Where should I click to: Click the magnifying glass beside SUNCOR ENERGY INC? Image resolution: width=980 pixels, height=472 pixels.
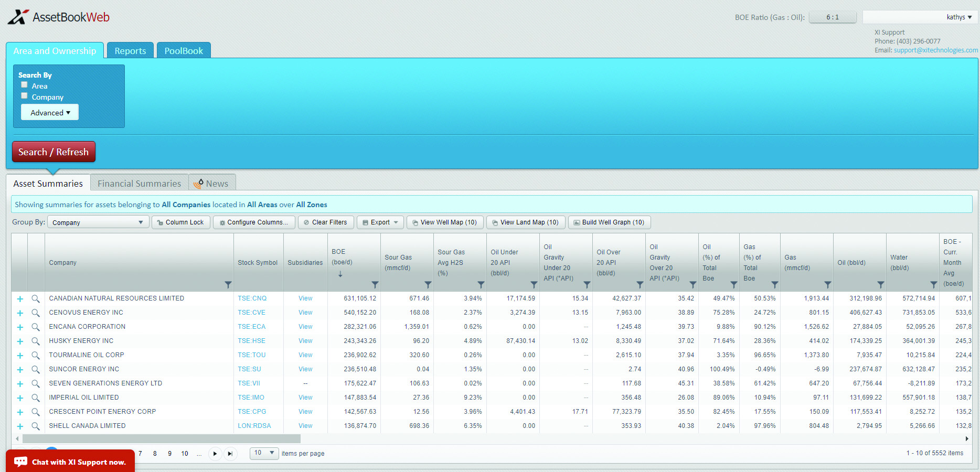pos(35,369)
